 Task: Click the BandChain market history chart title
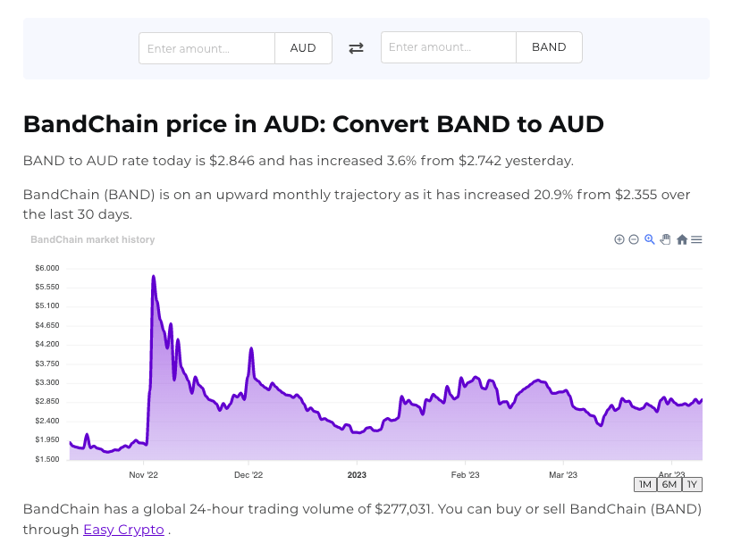pos(92,239)
